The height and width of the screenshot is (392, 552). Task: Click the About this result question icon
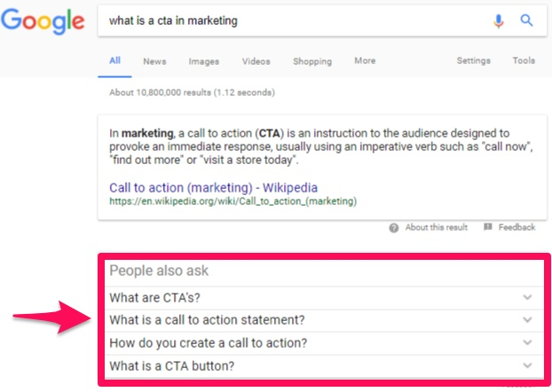coord(393,228)
